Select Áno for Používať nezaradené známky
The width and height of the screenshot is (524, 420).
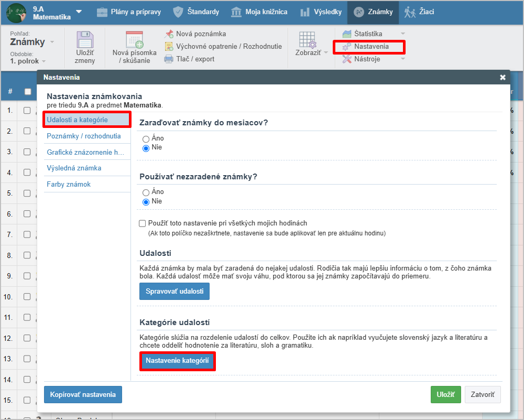146,192
